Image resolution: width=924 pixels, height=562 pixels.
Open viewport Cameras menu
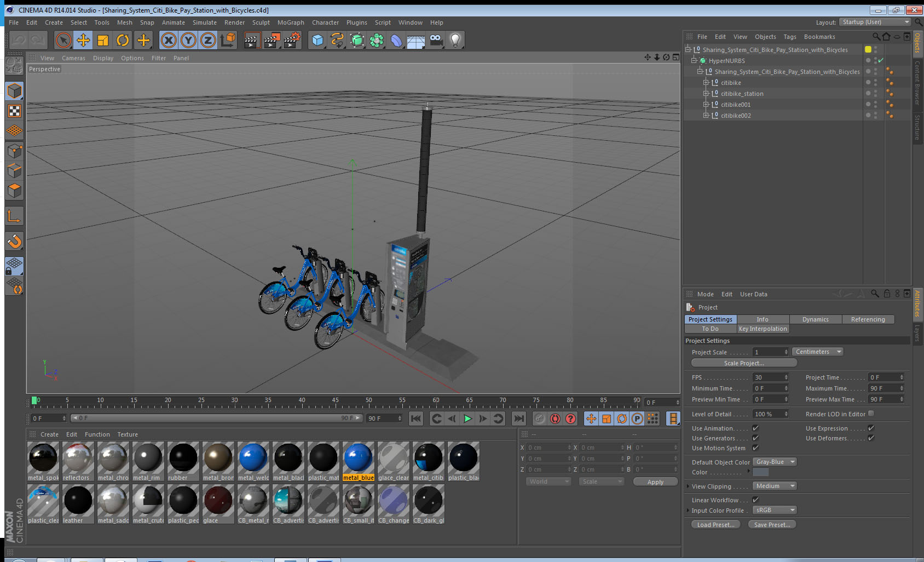[73, 58]
